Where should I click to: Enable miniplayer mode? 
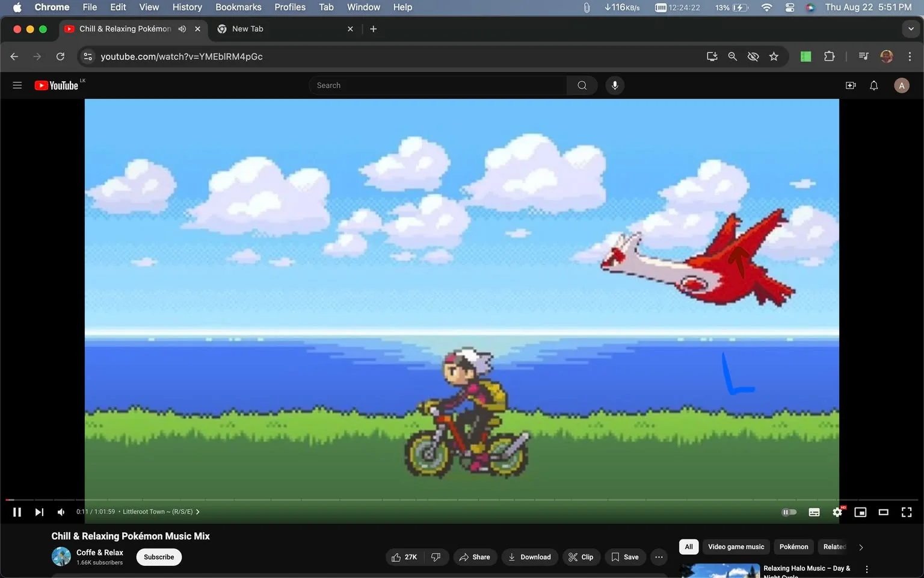click(x=860, y=512)
